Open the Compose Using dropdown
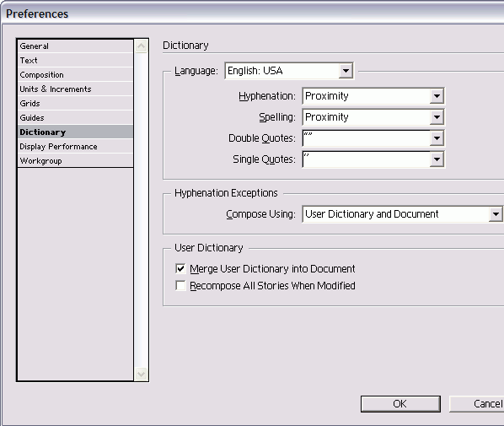The width and height of the screenshot is (504, 426). pyautogui.click(x=403, y=214)
